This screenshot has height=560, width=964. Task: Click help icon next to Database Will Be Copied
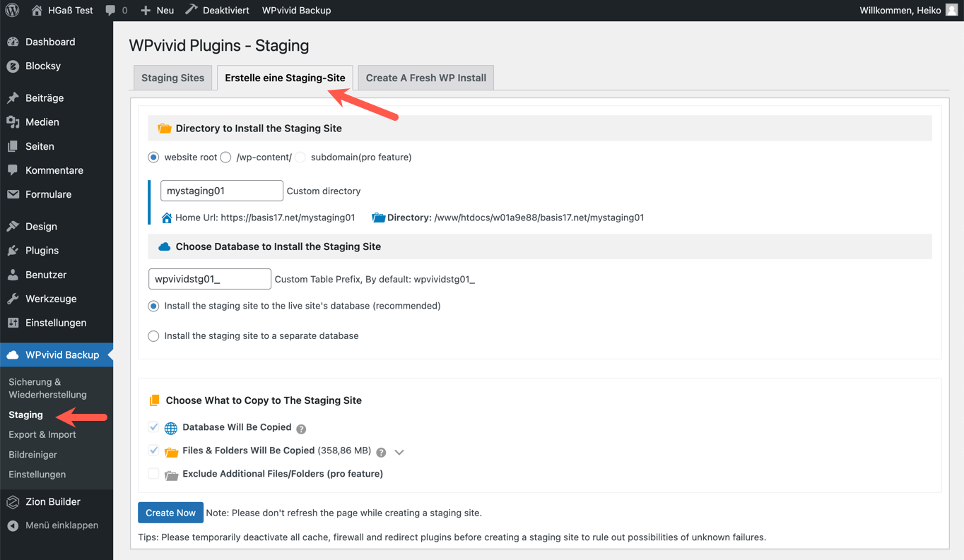tap(301, 429)
